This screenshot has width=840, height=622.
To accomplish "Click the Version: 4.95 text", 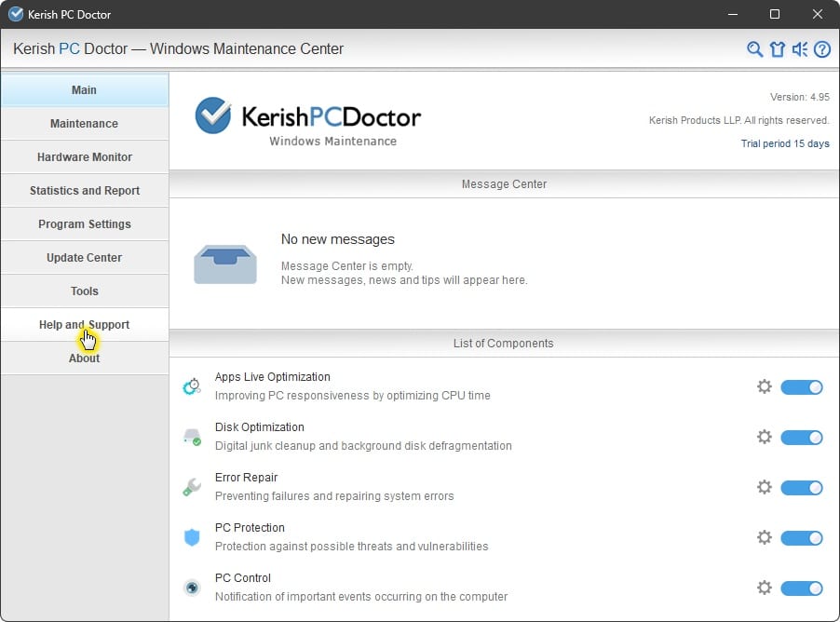I will [x=800, y=97].
